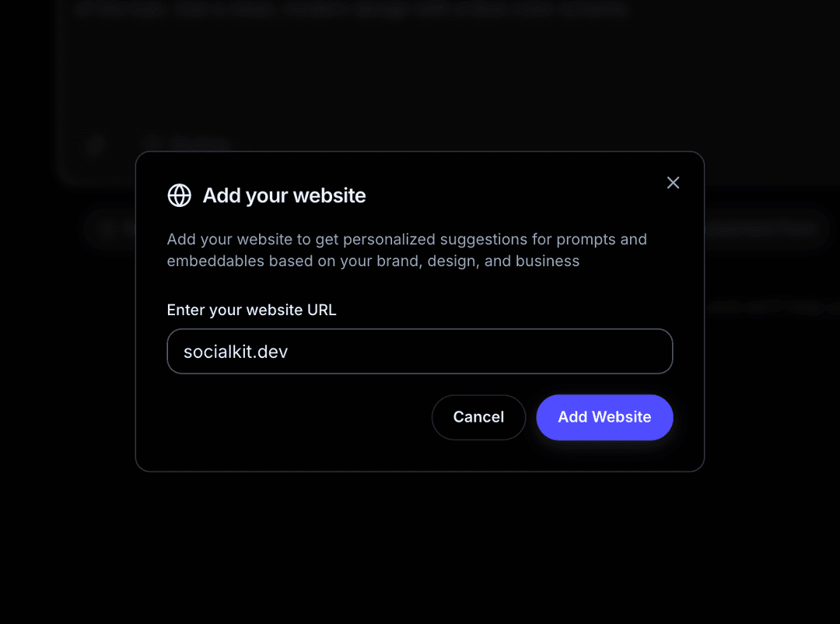
Task: Click the dimmed backdrop below the dialog
Action: click(420, 545)
